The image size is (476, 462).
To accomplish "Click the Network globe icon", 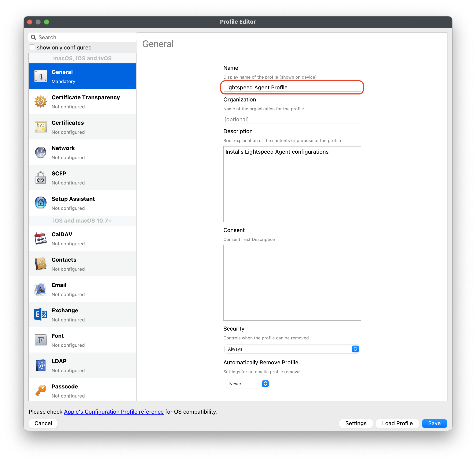I will [41, 152].
